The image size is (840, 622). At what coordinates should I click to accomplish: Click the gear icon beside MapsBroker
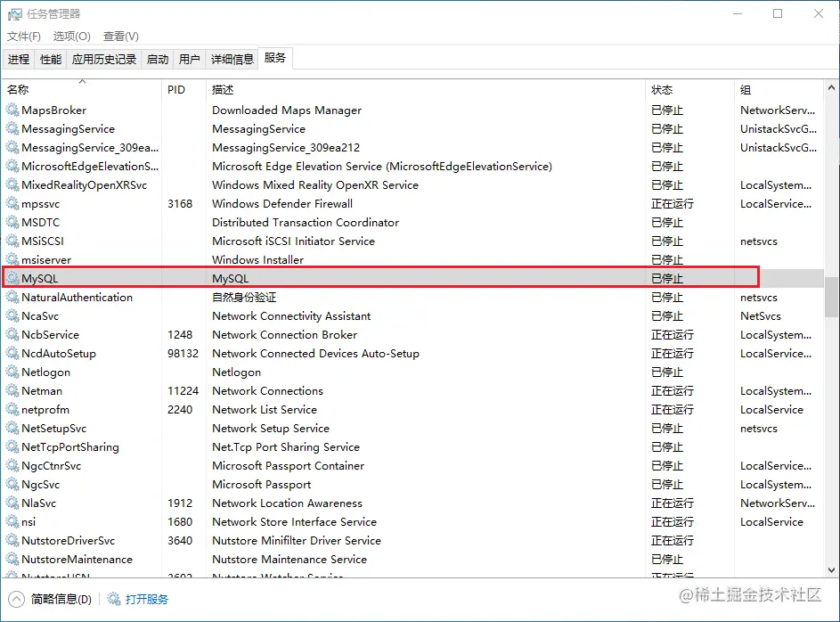[x=12, y=110]
